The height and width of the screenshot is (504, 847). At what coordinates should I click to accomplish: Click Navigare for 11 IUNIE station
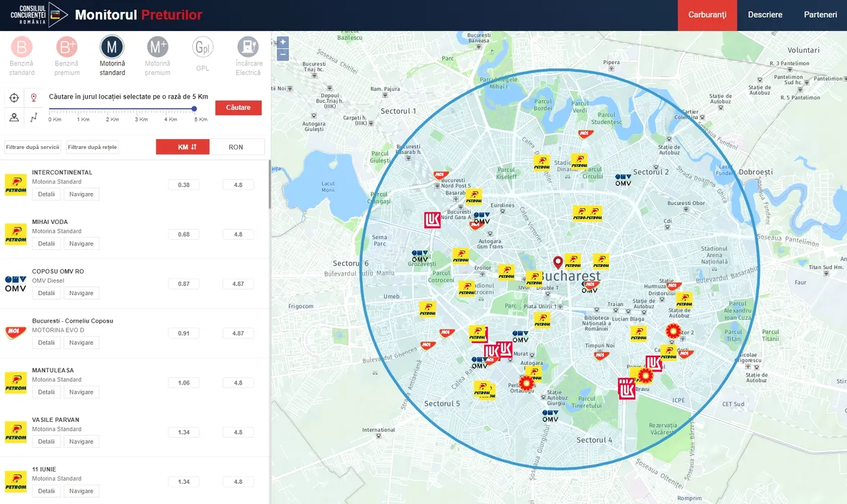(x=81, y=491)
